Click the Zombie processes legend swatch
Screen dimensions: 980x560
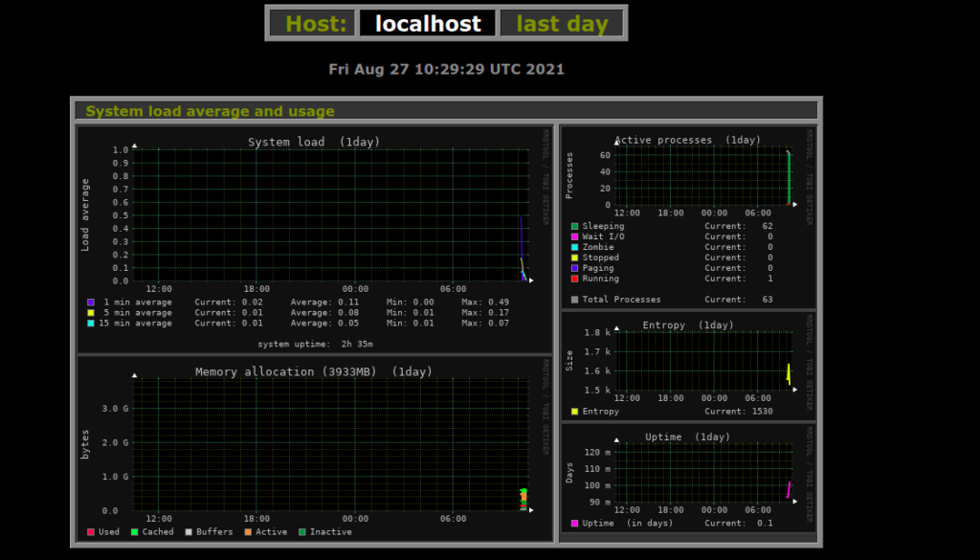tap(574, 248)
